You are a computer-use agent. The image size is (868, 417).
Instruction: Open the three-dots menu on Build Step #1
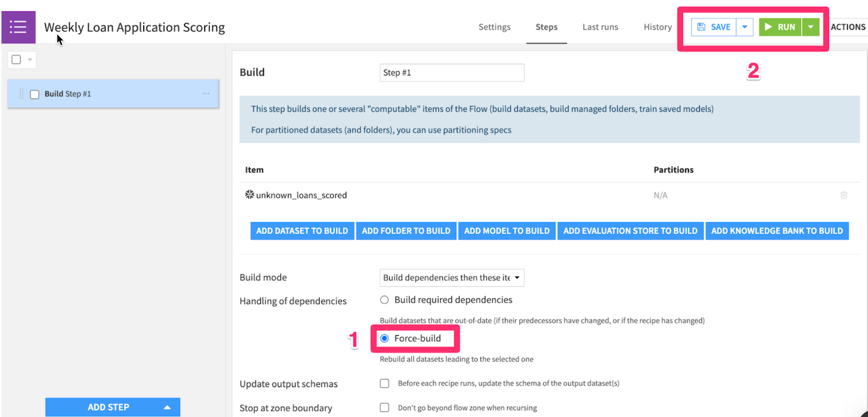click(x=206, y=94)
